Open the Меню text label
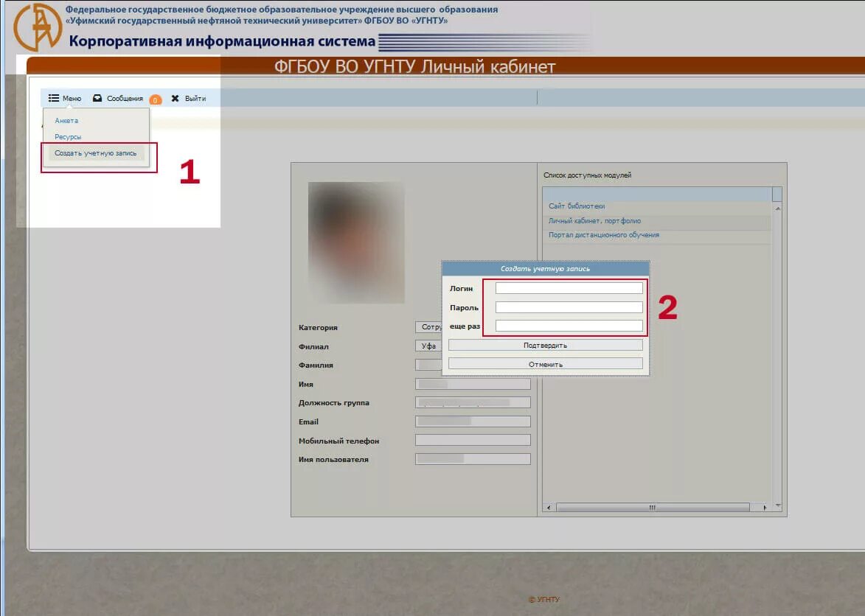865x616 pixels. (x=72, y=99)
